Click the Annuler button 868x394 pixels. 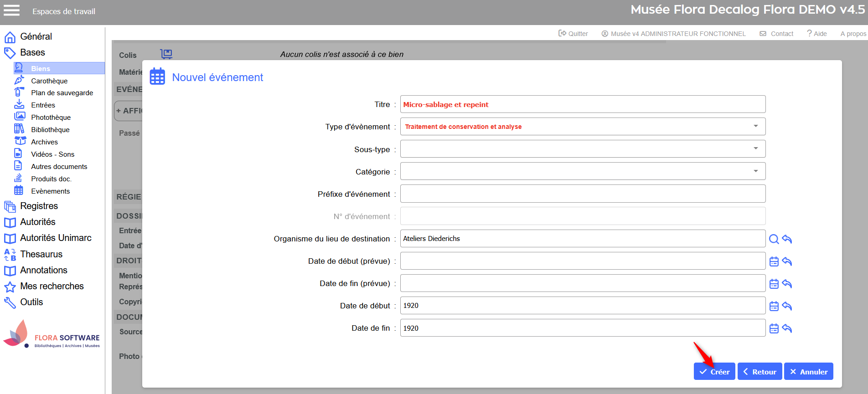(x=808, y=372)
